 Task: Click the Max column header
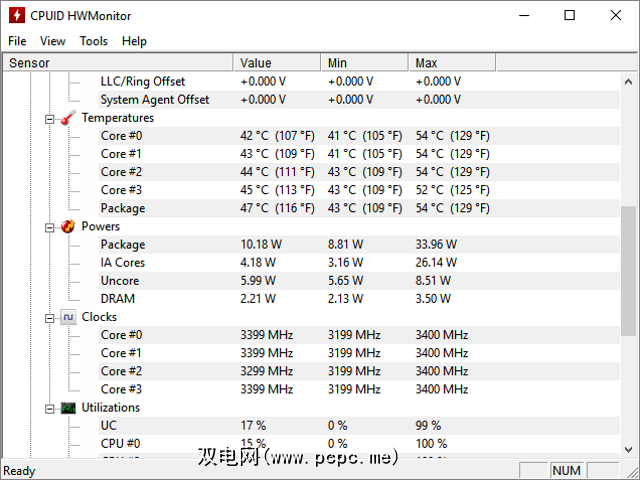pos(452,63)
